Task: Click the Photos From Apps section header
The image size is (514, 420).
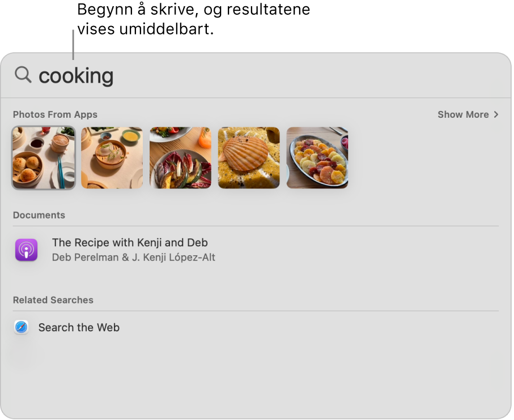Action: pos(55,114)
